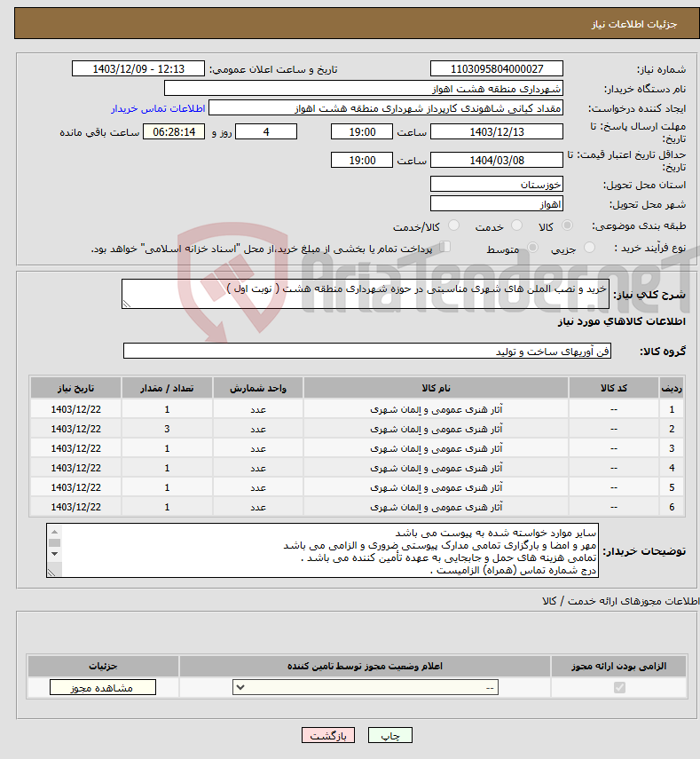
Task: Click the نام کالا column header
Action: [436, 388]
